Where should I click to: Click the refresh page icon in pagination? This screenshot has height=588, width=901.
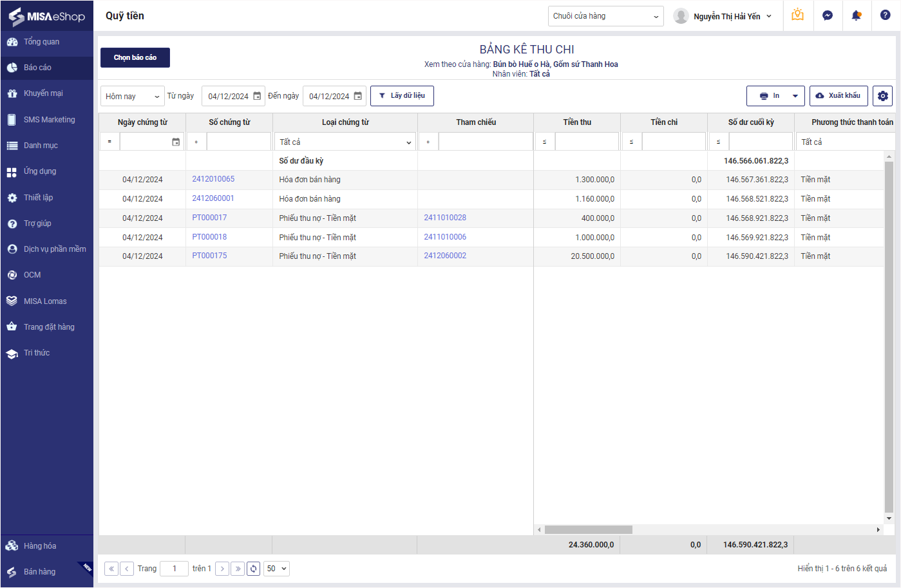[254, 569]
